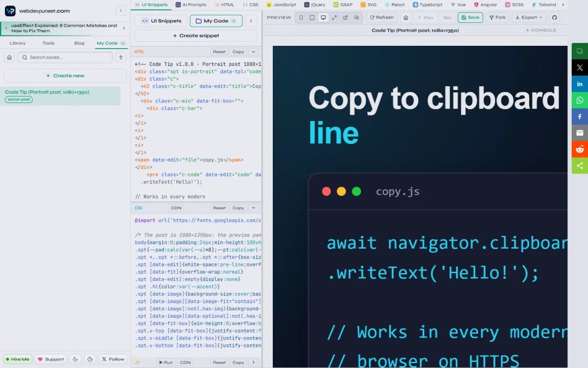Reset the HTML editor
This screenshot has width=588, height=368.
pyautogui.click(x=219, y=52)
